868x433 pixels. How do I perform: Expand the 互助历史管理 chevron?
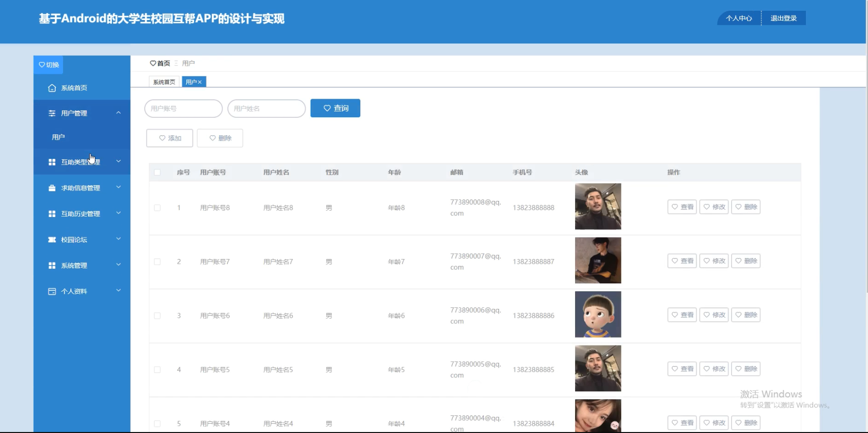(118, 213)
